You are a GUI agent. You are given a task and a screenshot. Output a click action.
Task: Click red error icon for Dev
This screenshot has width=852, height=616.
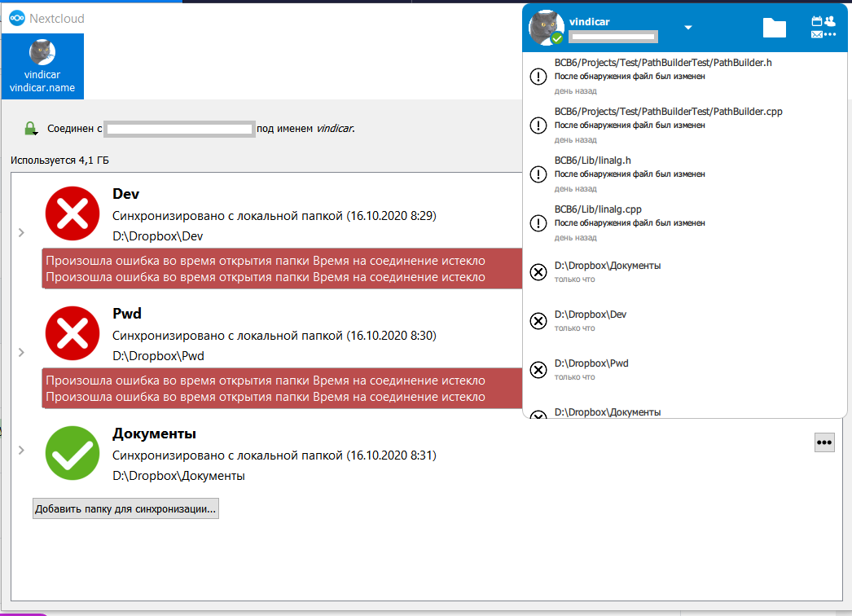[72, 213]
